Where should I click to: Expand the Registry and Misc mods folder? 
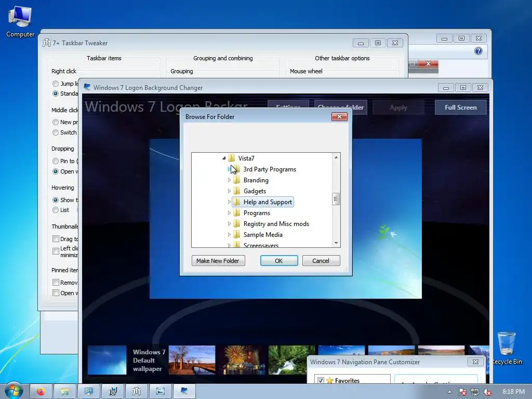coord(229,223)
